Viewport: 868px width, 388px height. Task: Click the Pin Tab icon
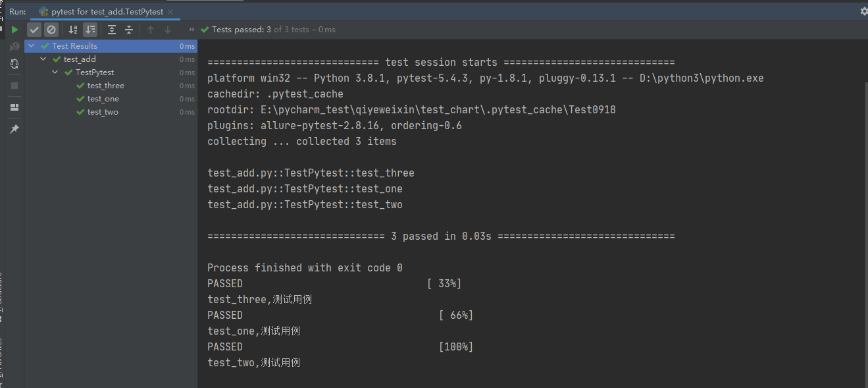pyautogui.click(x=14, y=129)
